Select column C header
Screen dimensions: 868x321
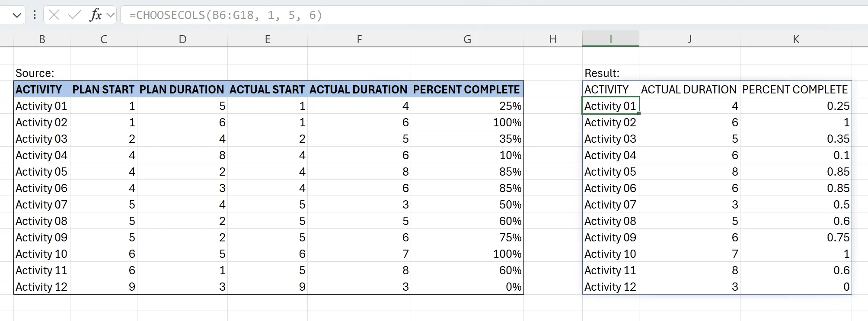(x=104, y=39)
